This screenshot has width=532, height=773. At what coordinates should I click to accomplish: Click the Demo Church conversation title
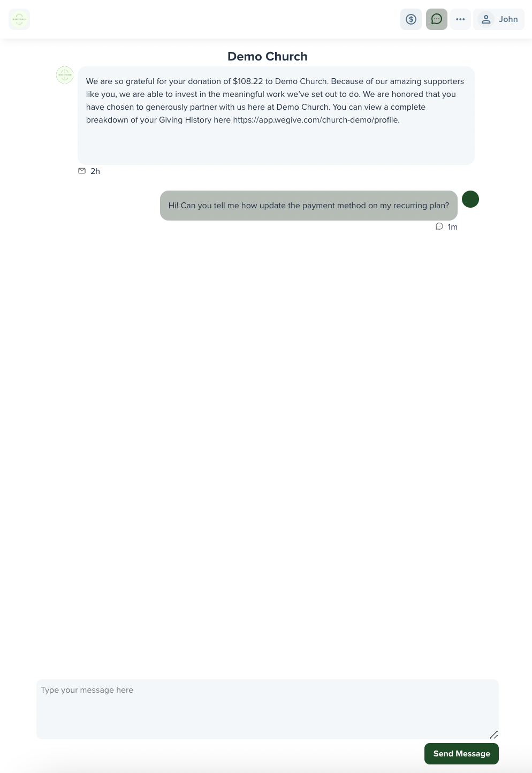(x=268, y=56)
